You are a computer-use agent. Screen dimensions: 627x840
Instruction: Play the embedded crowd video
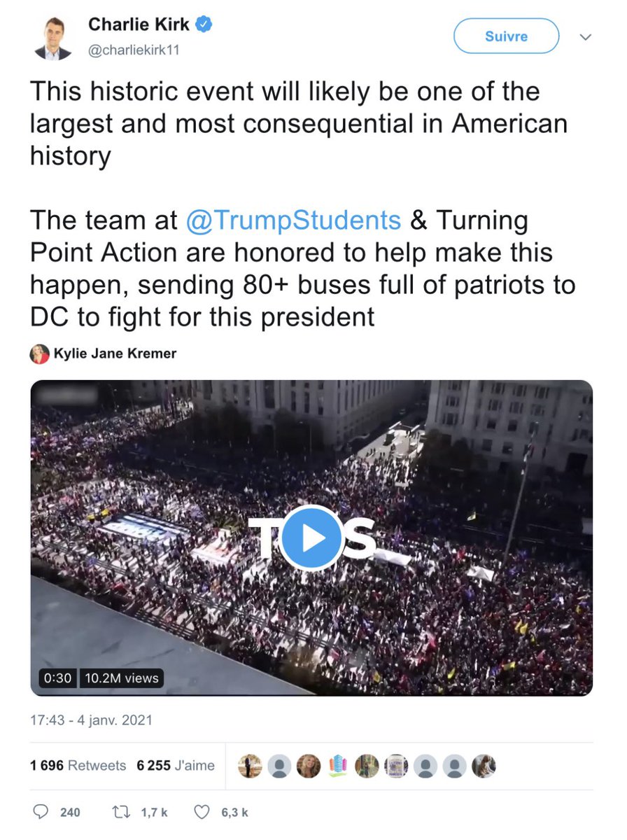coord(312,538)
